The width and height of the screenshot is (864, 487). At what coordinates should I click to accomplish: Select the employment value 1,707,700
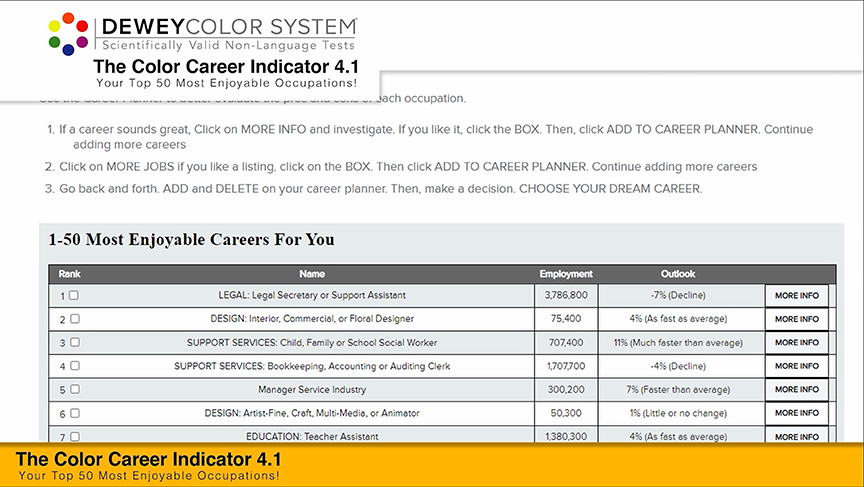coord(566,366)
